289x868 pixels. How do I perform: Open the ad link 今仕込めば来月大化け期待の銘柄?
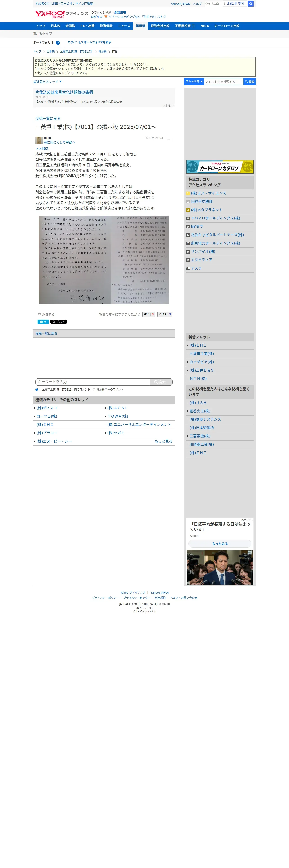64,92
